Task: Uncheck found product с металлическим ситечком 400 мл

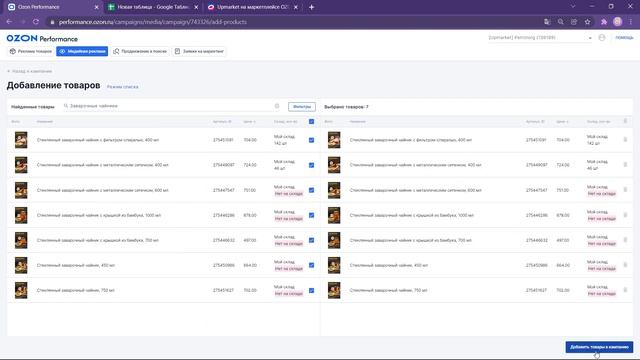Action: pos(311,165)
